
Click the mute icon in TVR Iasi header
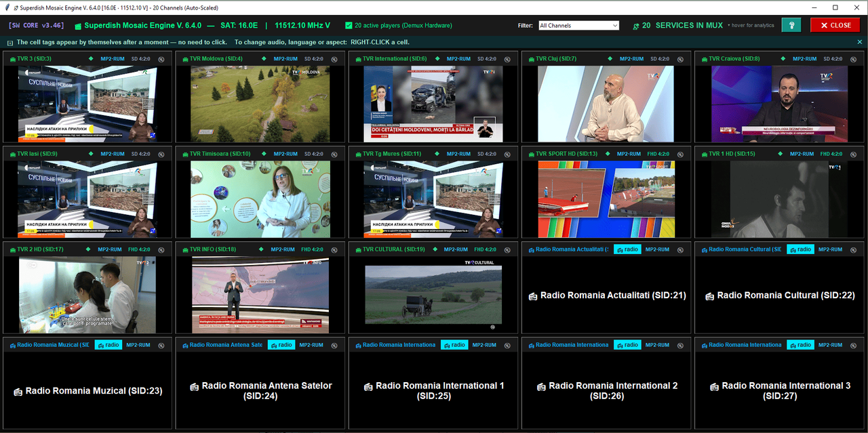click(x=161, y=154)
